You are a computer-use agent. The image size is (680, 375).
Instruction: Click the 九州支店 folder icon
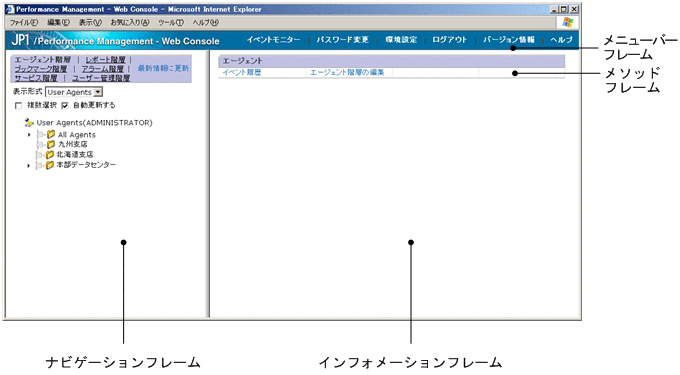point(51,144)
